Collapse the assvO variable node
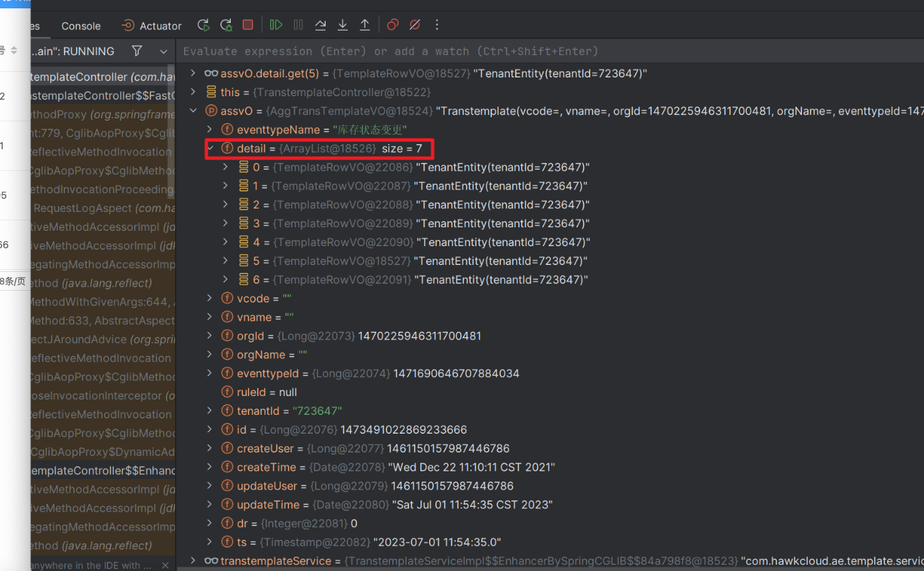 click(x=194, y=111)
